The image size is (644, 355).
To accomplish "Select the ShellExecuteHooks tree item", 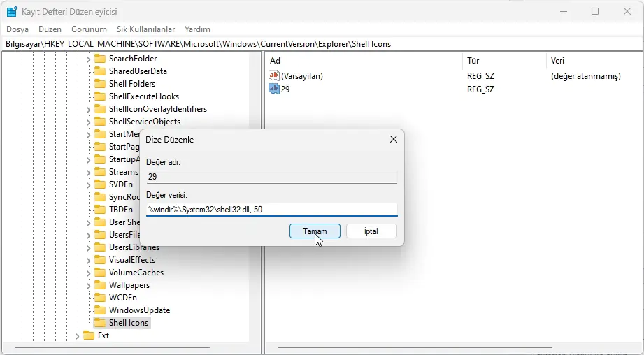I will click(x=144, y=96).
